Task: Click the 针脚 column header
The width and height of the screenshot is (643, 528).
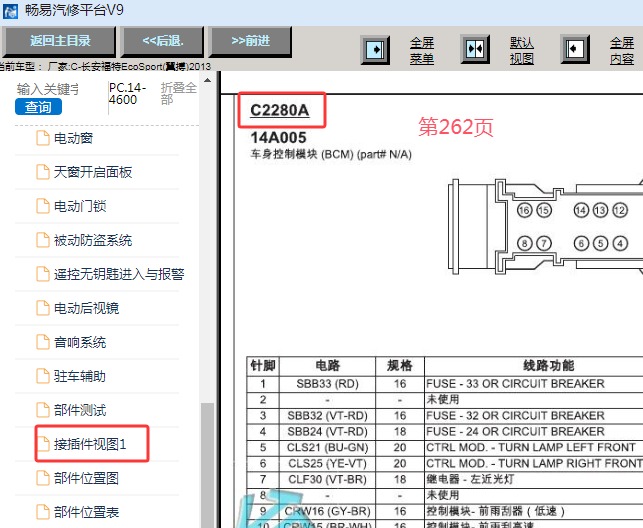Action: coord(263,366)
